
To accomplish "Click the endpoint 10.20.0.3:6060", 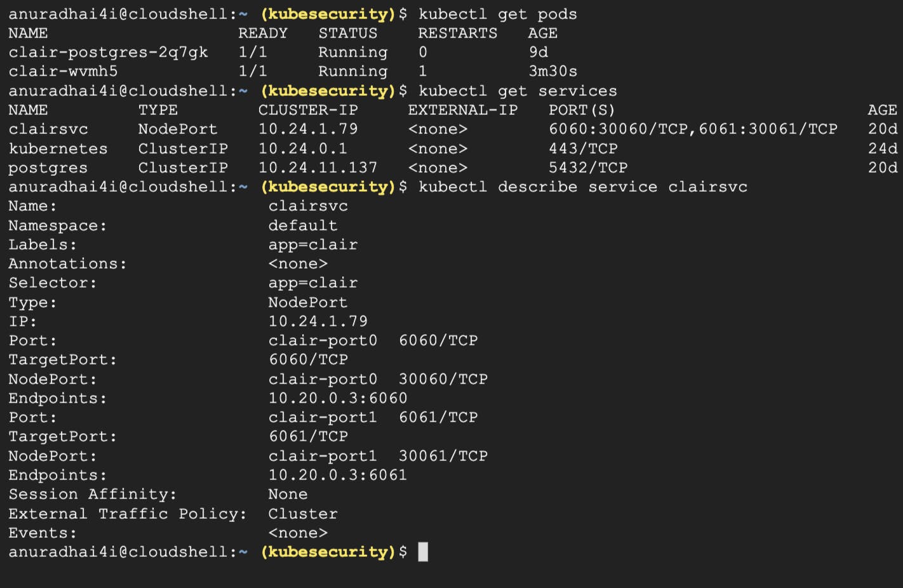I will tap(338, 398).
